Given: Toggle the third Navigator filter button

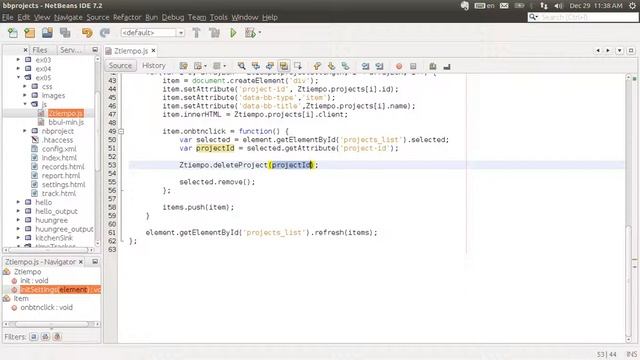Looking at the screenshot, I should coord(57,337).
